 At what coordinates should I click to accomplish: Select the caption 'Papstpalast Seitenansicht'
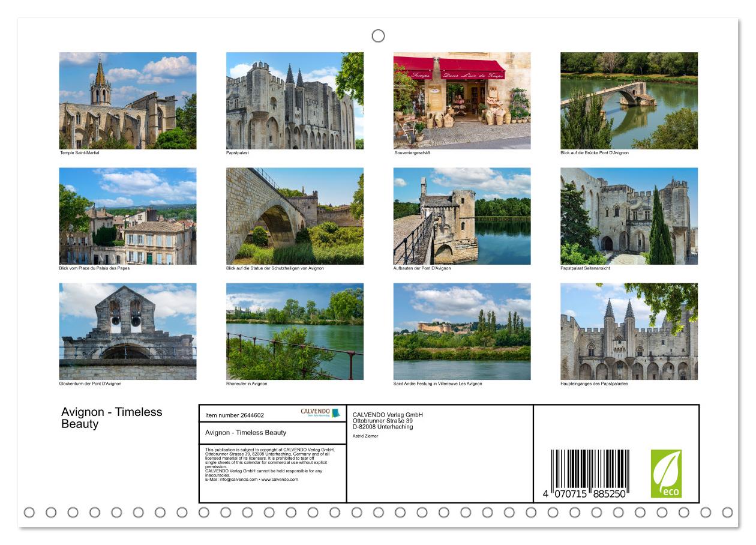[x=585, y=268]
